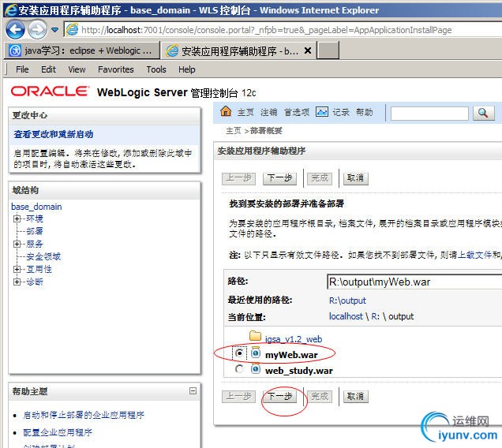Click the recent path R:\output link
The height and width of the screenshot is (448, 502).
(x=347, y=301)
